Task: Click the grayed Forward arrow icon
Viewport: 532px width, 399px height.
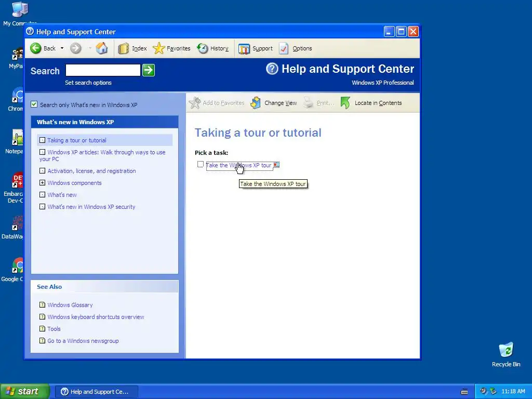Action: pos(76,48)
